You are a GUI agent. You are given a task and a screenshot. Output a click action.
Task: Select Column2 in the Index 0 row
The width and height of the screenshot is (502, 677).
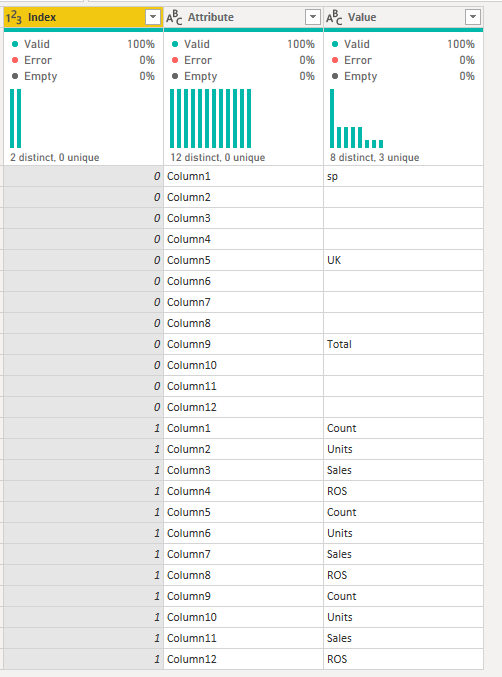(x=243, y=197)
